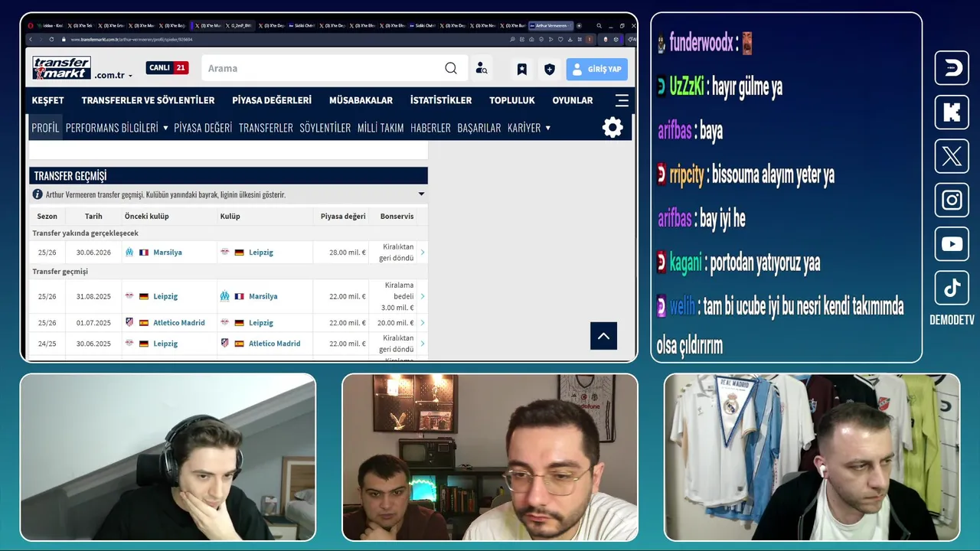Click Atletico Madrid crest in 30.06.2025 row

pos(224,343)
